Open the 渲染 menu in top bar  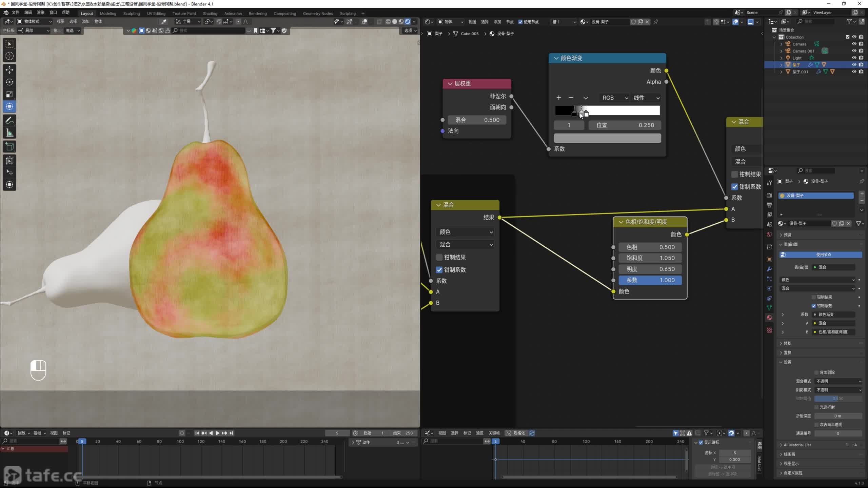click(x=41, y=13)
